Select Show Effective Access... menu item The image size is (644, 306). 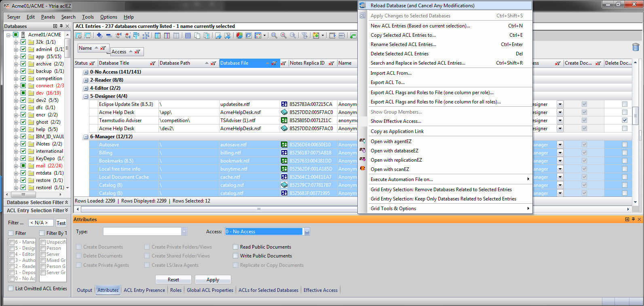(445, 121)
